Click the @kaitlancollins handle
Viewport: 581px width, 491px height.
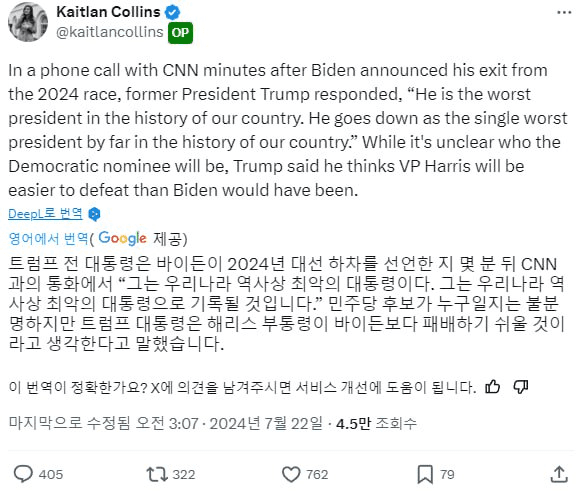point(110,32)
